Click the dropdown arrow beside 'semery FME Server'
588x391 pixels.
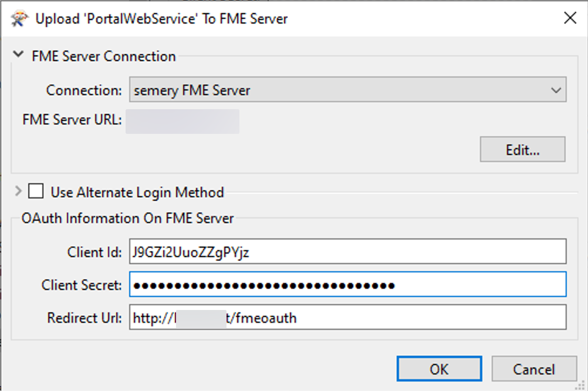(556, 90)
